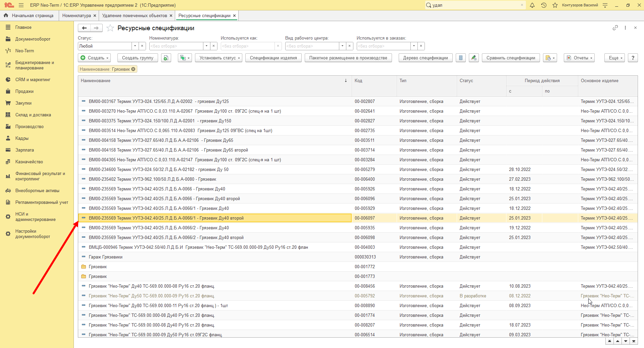Open Склад и доставка sidebar section
The width and height of the screenshot is (644, 348).
(x=33, y=115)
